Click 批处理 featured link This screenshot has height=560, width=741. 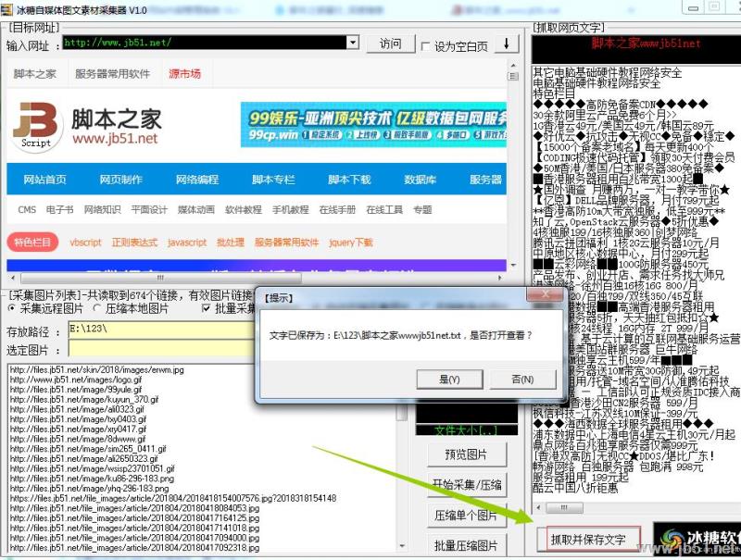pyautogui.click(x=230, y=243)
